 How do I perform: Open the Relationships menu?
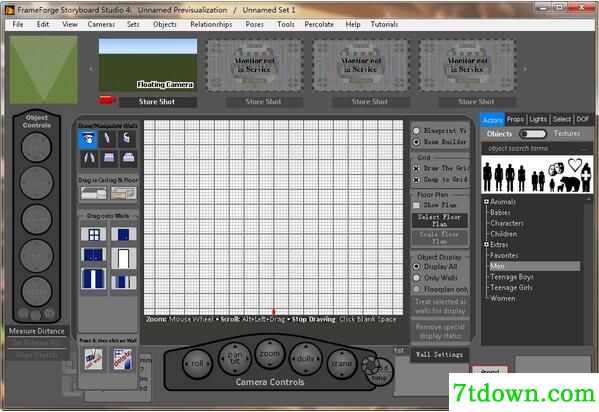211,24
